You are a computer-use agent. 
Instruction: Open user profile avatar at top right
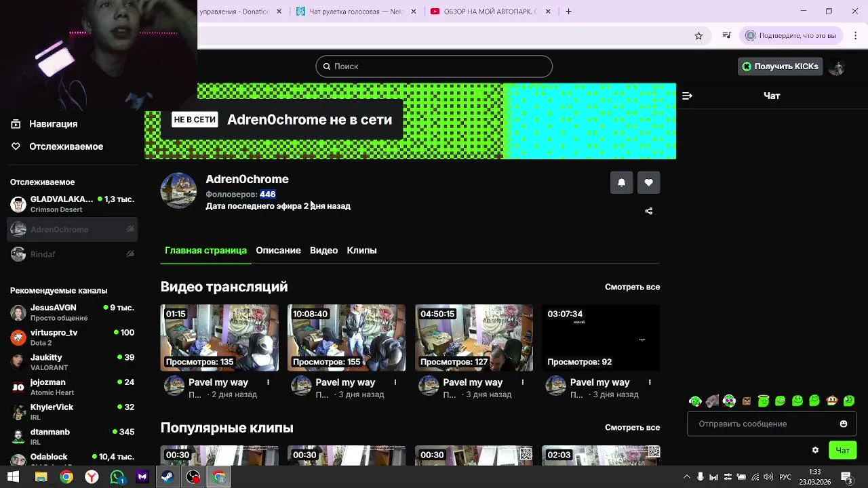point(837,66)
